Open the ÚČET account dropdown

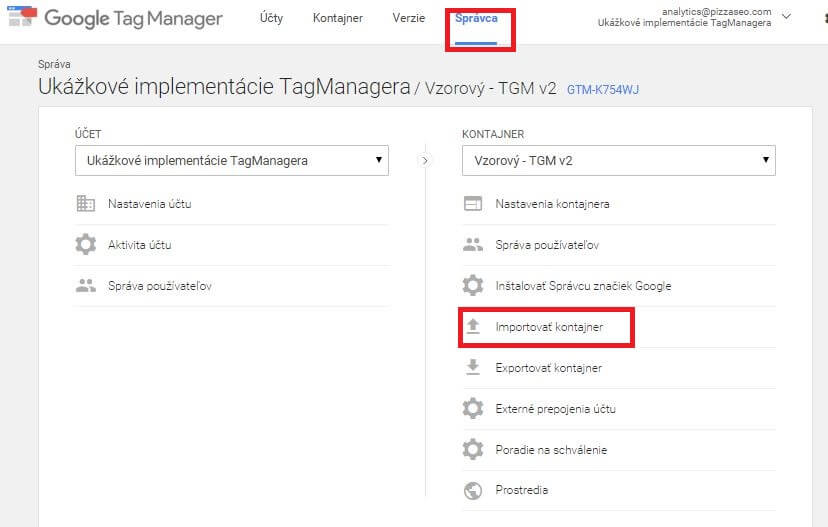click(x=232, y=161)
